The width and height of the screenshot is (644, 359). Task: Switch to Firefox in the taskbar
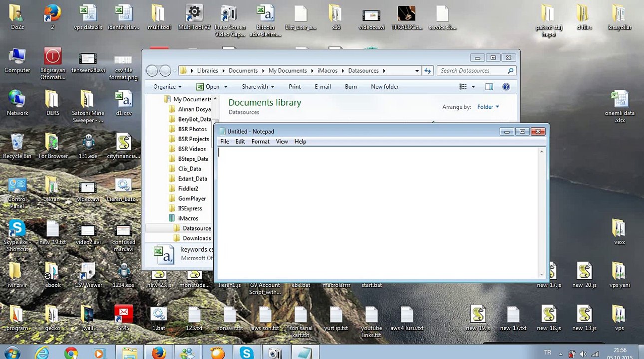[159, 353]
